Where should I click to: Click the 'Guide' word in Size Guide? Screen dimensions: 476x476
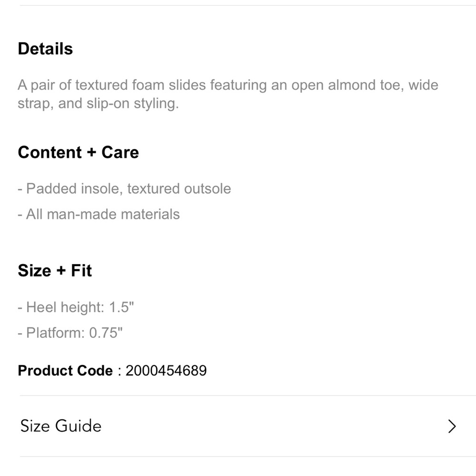[x=79, y=426]
